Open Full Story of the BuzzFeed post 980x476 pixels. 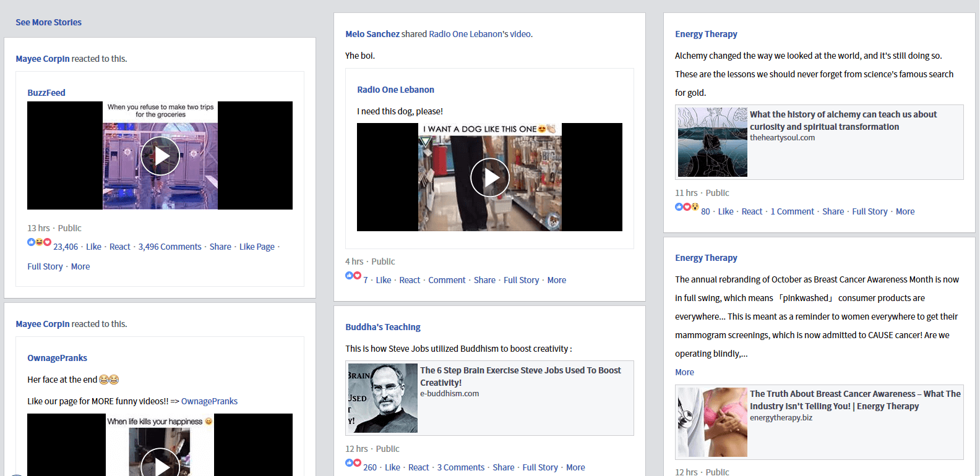45,266
